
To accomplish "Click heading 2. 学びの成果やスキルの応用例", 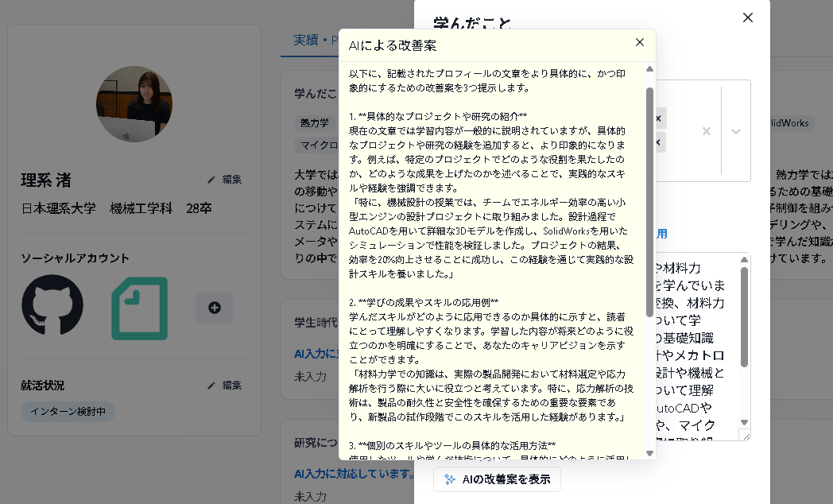I will click(424, 302).
